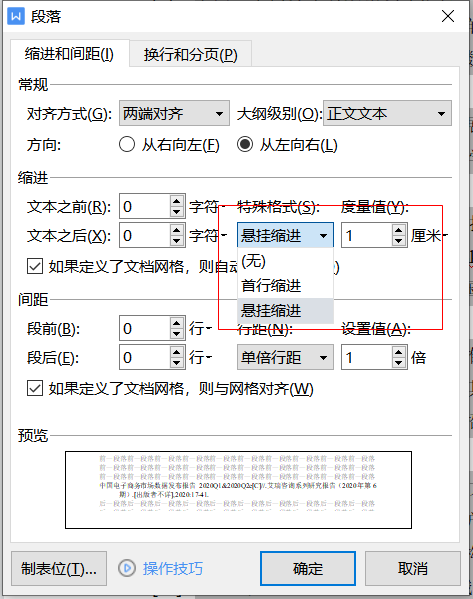The width and height of the screenshot is (473, 599).
Task: Open unit menu after 度量值 厘米
Action: point(445,235)
